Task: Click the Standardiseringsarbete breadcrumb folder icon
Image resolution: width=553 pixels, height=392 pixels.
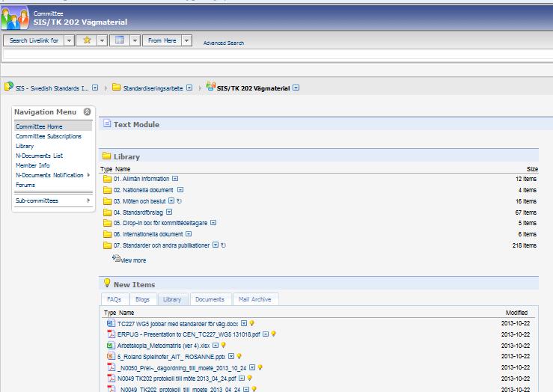Action: (117, 87)
